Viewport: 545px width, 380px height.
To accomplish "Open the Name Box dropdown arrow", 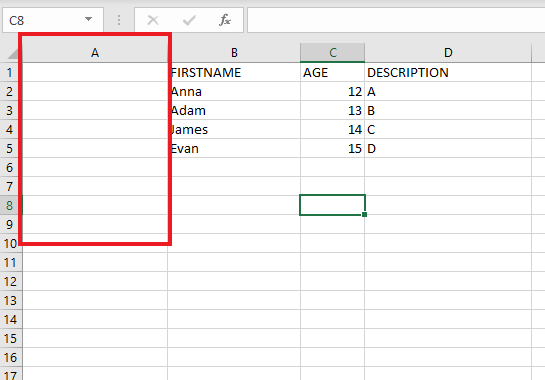I will click(x=89, y=19).
